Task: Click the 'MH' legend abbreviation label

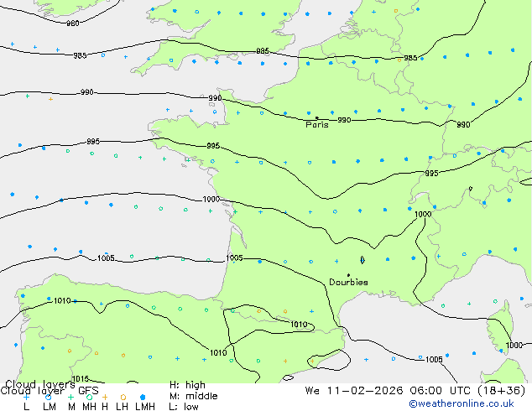Action: point(89,407)
